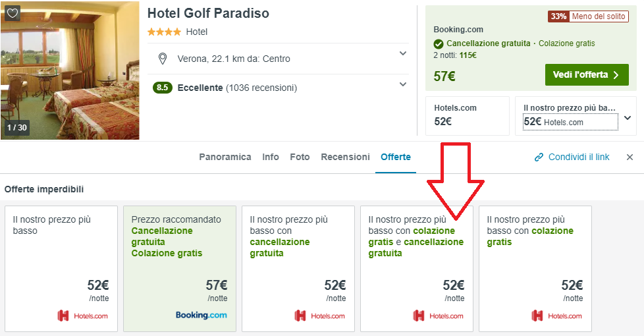Expand the Verona location details chevron
Image resolution: width=644 pixels, height=336 pixels.
403,53
